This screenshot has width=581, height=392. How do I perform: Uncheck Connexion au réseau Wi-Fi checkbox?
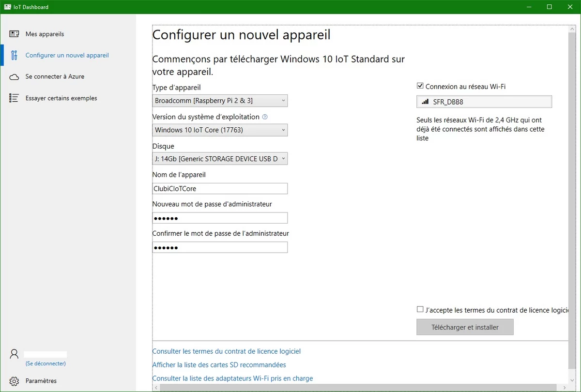[420, 86]
